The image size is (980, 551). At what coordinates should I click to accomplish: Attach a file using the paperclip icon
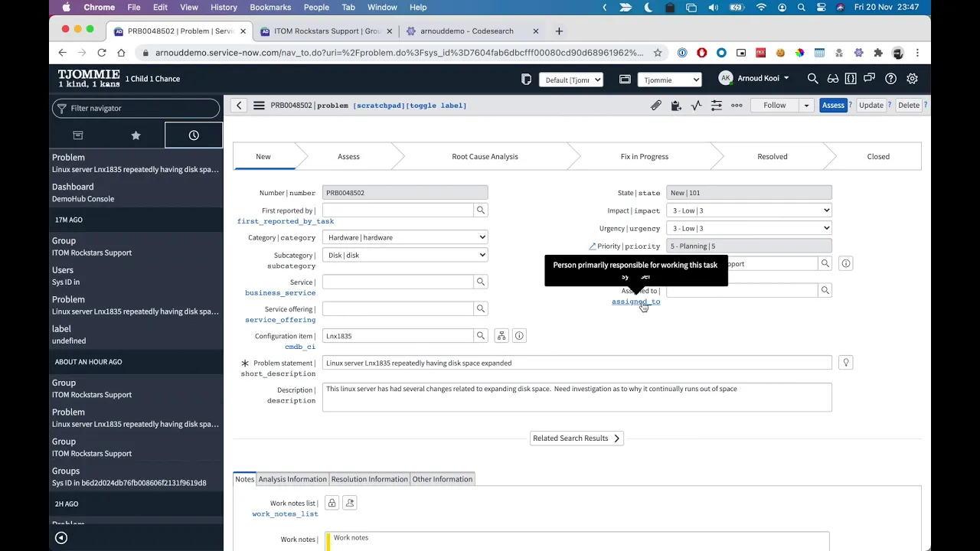[x=656, y=105]
